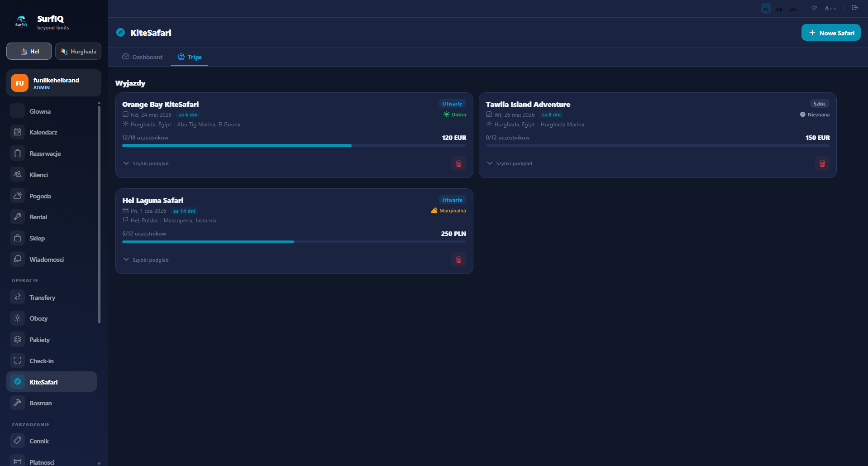Click Orange Bay participants progress bar

pyautogui.click(x=294, y=145)
